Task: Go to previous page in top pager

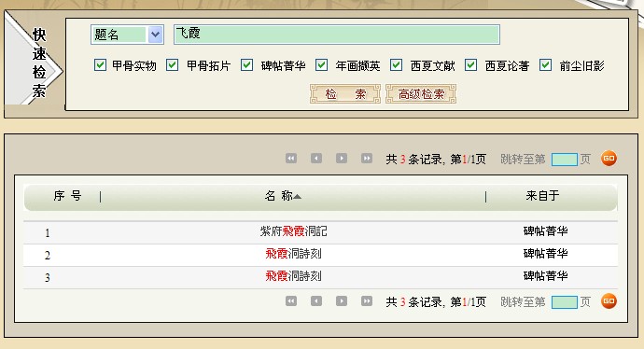Action: pos(316,159)
